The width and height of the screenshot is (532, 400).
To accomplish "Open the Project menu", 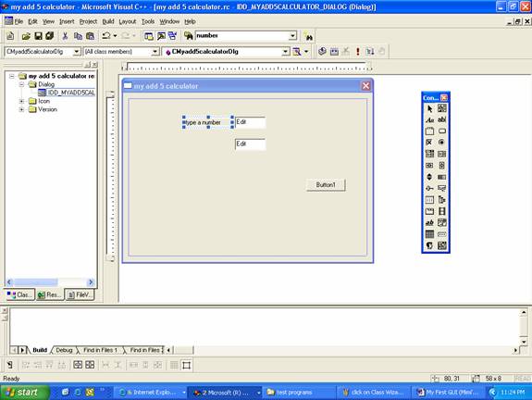I will (x=88, y=21).
